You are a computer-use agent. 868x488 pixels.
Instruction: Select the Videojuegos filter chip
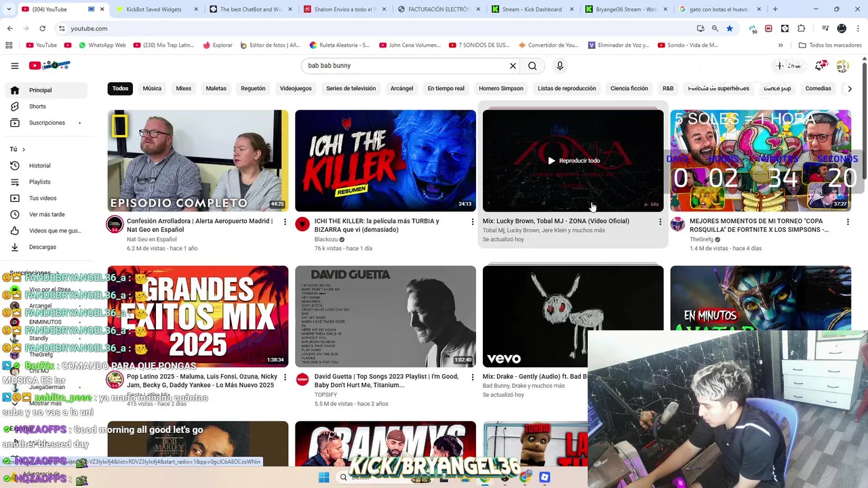(x=296, y=89)
